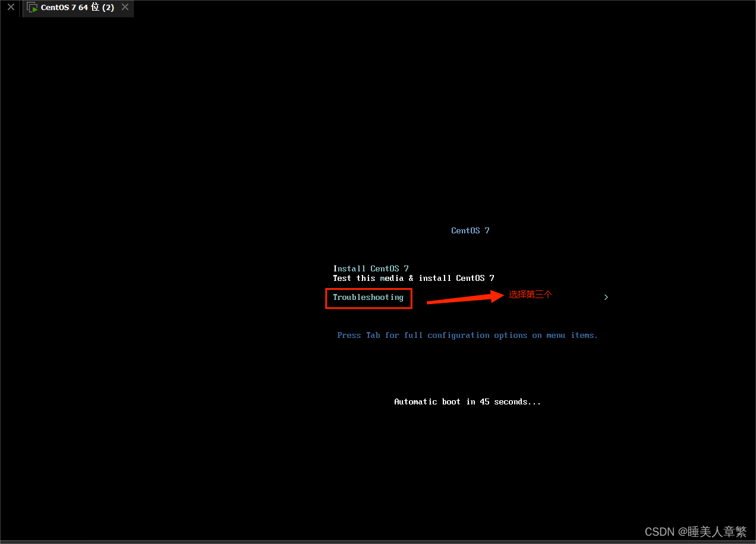Click the 选择第三个 annotation text
This screenshot has height=544, width=756.
pyautogui.click(x=530, y=293)
